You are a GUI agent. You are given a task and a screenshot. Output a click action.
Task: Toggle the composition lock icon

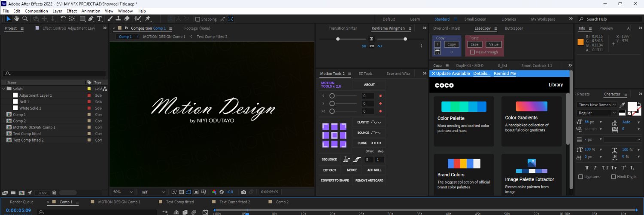(126, 28)
